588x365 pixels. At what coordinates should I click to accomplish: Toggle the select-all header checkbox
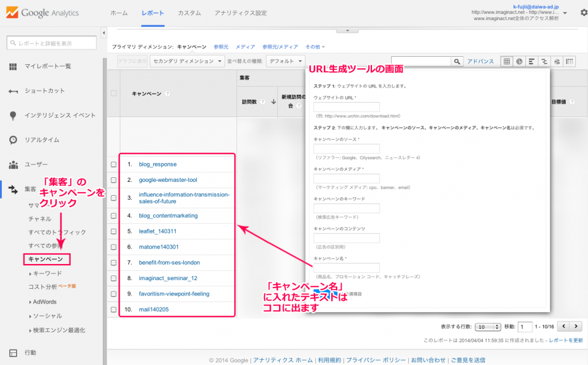pos(114,94)
